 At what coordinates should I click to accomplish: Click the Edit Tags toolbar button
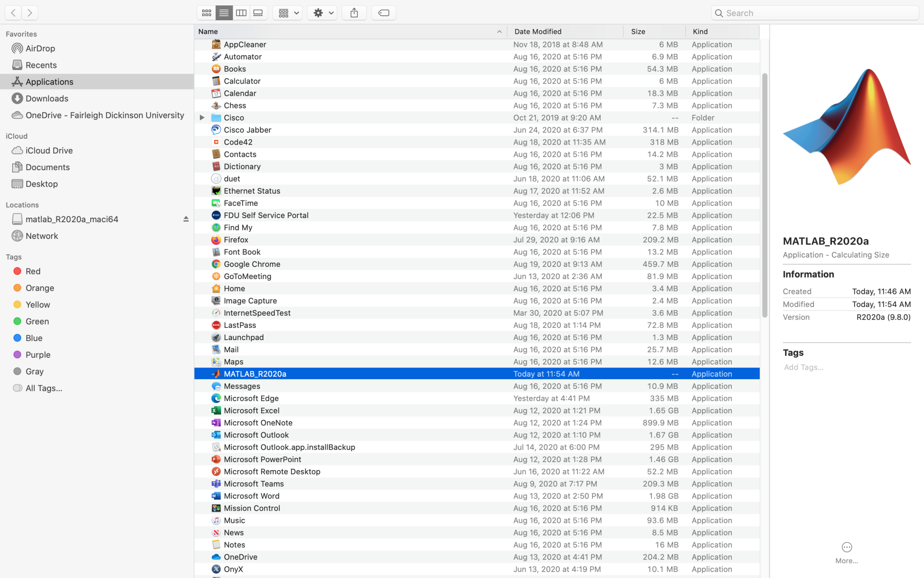[x=383, y=13]
